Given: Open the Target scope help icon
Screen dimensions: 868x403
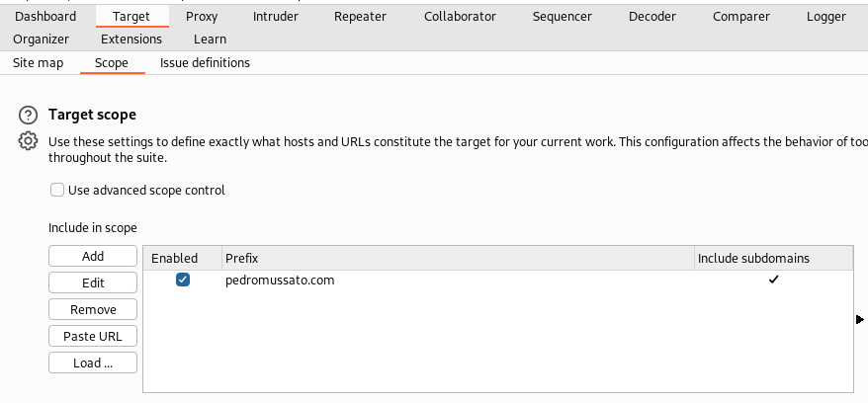Looking at the screenshot, I should (x=28, y=115).
